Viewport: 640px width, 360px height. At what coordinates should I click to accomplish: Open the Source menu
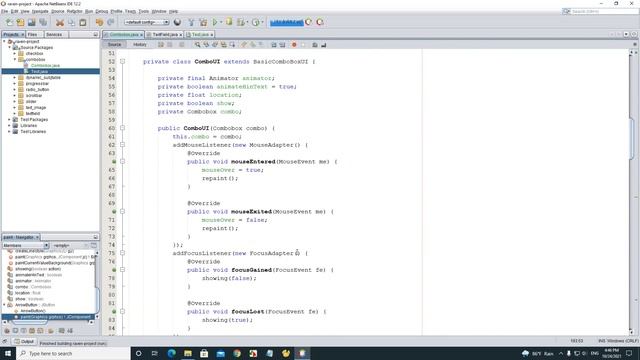(x=58, y=11)
